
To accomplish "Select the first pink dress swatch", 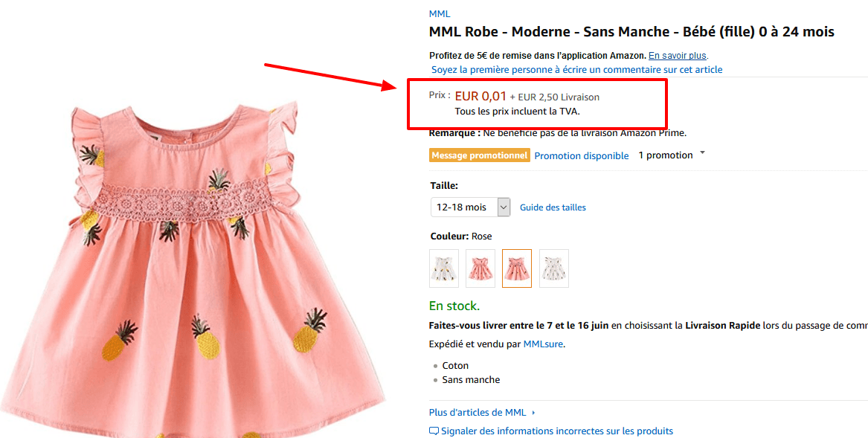I will pos(480,268).
